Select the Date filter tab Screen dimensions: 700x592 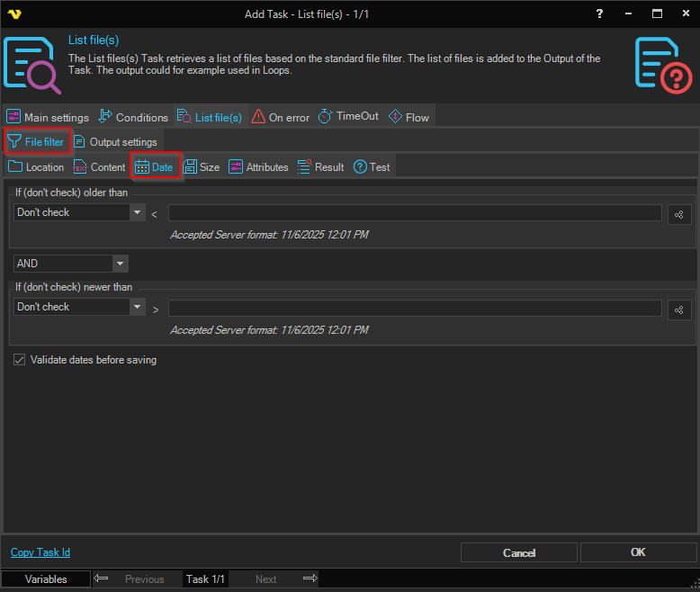[x=155, y=166]
